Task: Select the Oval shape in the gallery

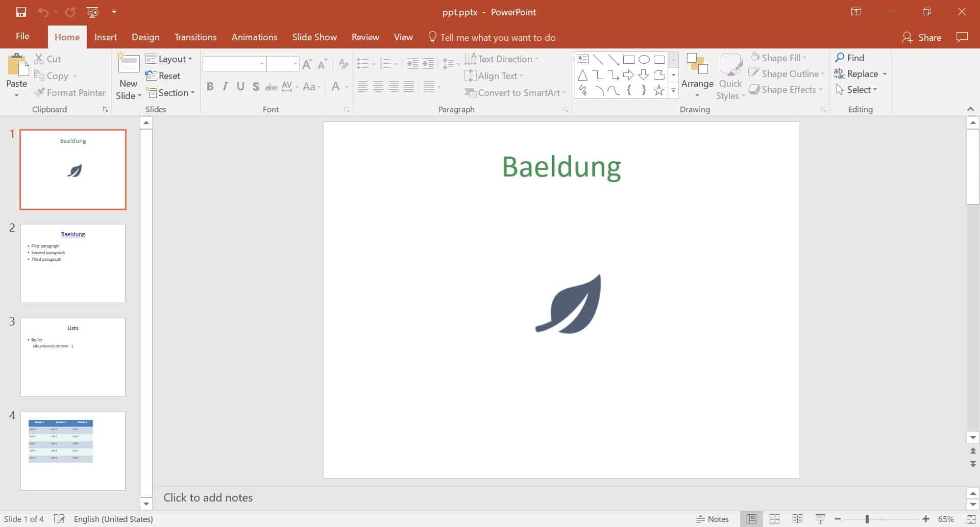Action: pyautogui.click(x=644, y=60)
